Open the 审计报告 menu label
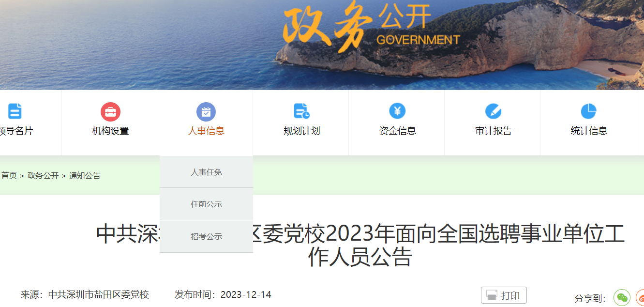The width and height of the screenshot is (644, 307). tap(493, 131)
